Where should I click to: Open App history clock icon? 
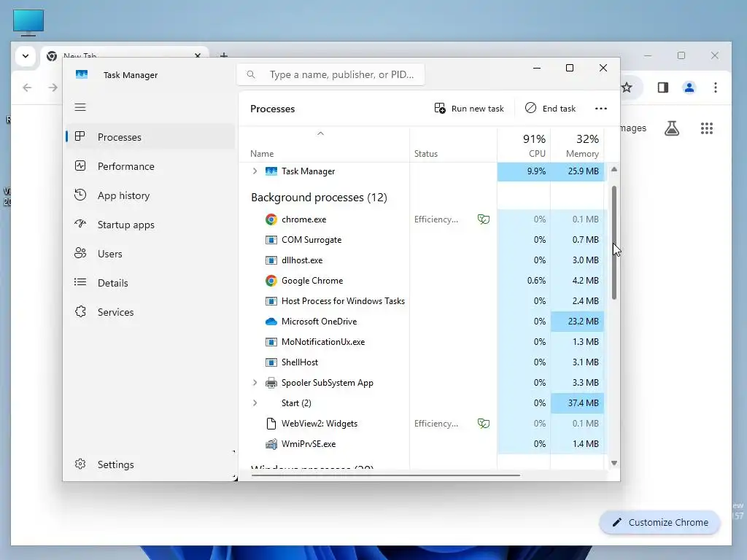pyautogui.click(x=80, y=195)
